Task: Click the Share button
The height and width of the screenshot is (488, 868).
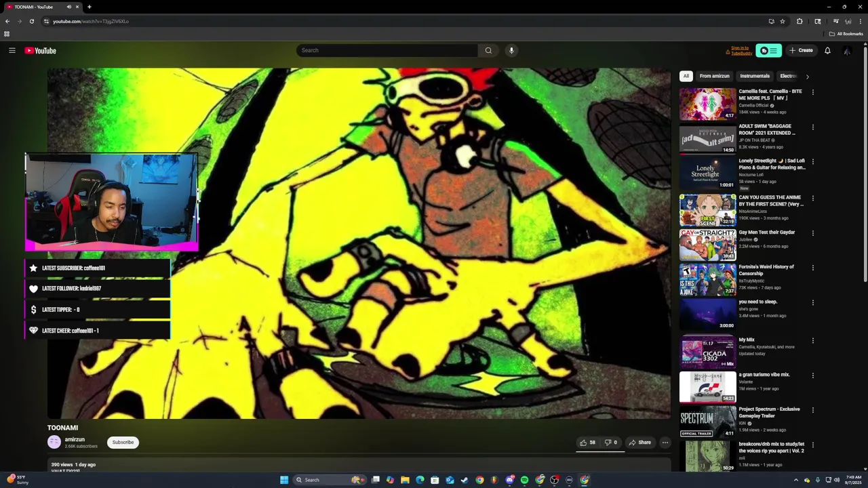Action: pos(639,443)
